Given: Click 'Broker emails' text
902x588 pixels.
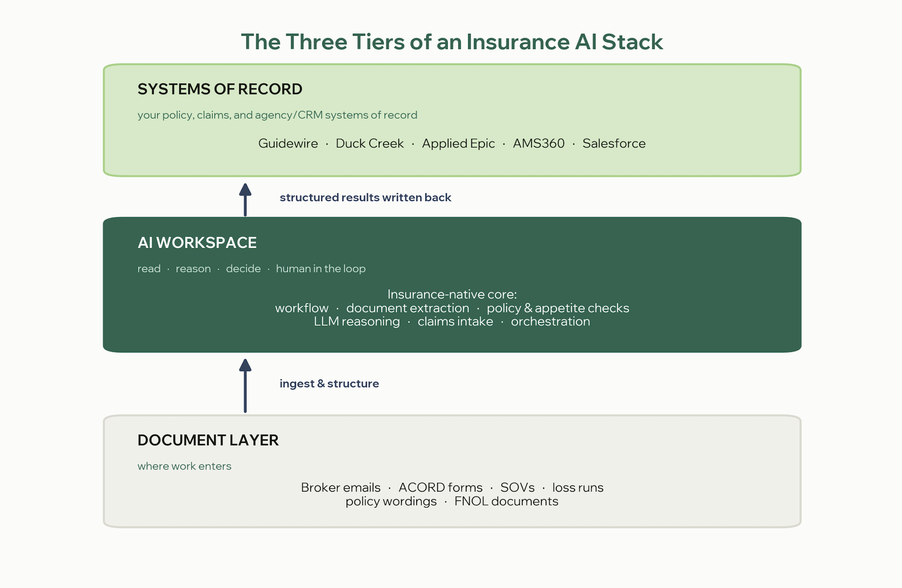Looking at the screenshot, I should click(x=340, y=487).
